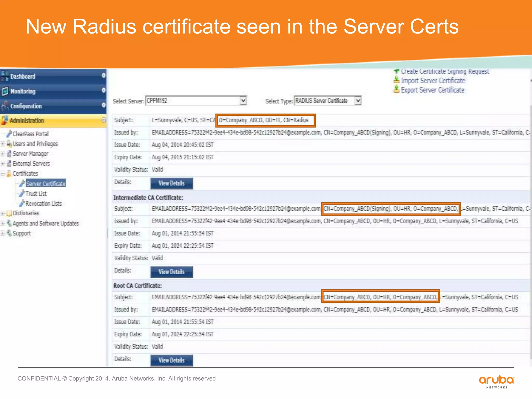
Task: Click the Import Server Certificate icon
Action: pos(396,80)
